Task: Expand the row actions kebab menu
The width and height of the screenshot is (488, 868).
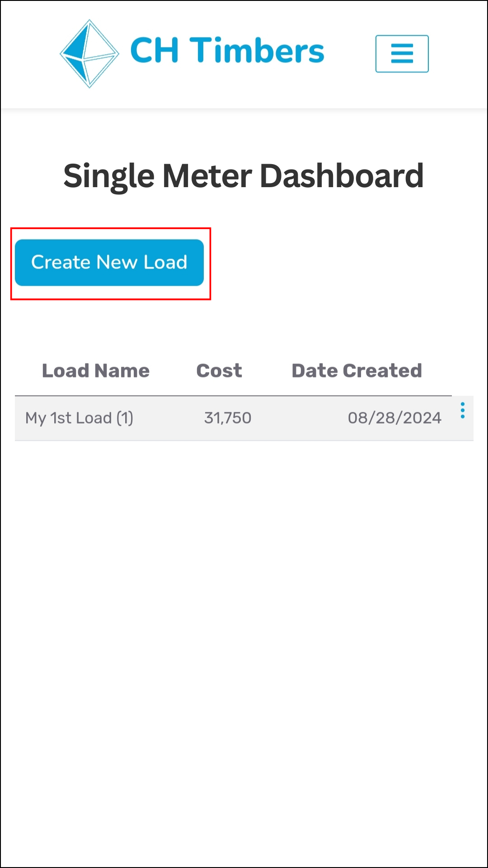Action: (462, 410)
